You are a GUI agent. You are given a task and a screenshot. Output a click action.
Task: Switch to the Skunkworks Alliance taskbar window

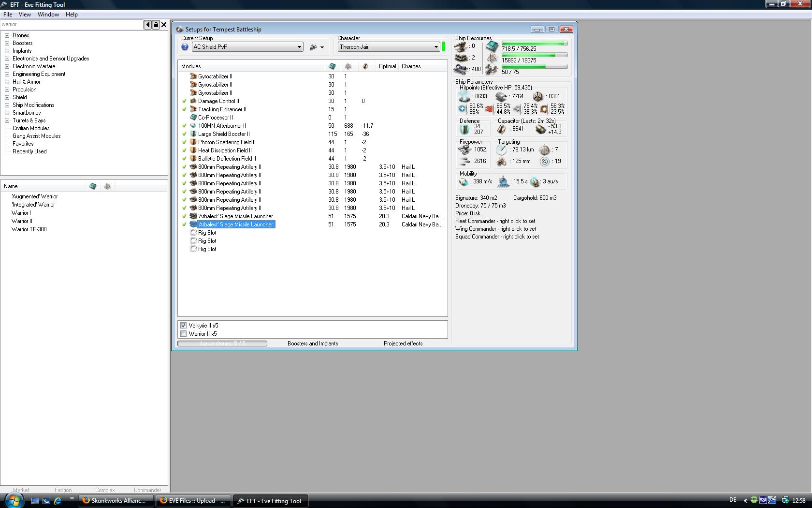coord(116,501)
